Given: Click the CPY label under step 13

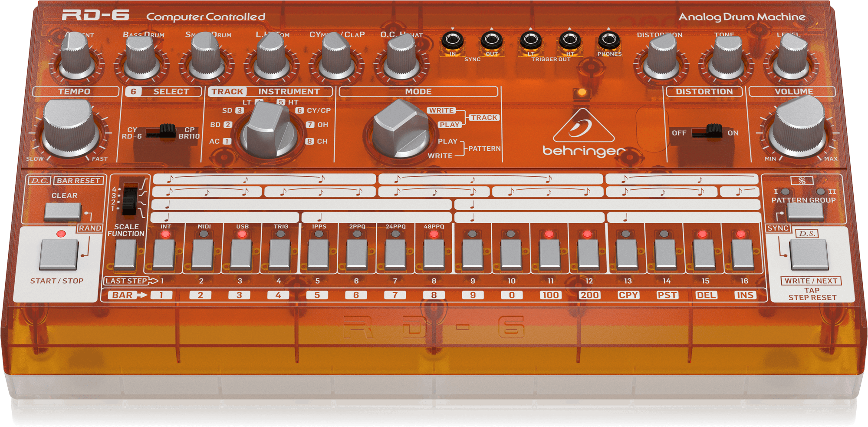Looking at the screenshot, I should [x=628, y=295].
